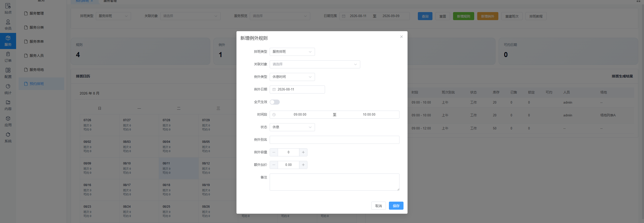
Task: Open the 内容 sidebar section
Action: 8,105
